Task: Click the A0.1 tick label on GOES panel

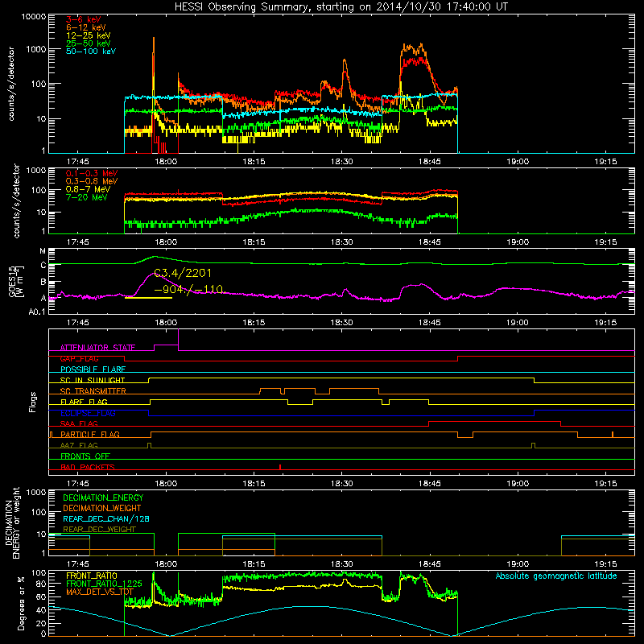Action: click(36, 312)
